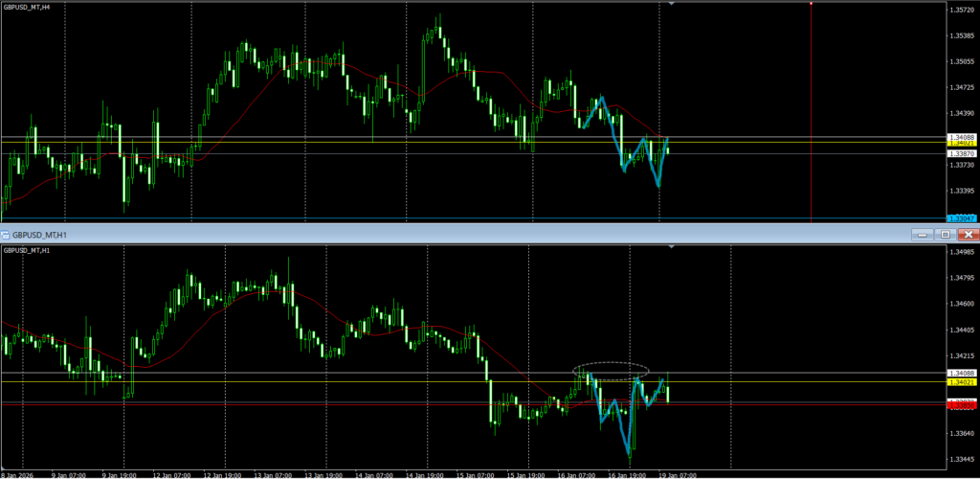Click the GBPUSD_MT,H1 window chart icon
Viewport: 980px width, 479px height.
coord(6,235)
